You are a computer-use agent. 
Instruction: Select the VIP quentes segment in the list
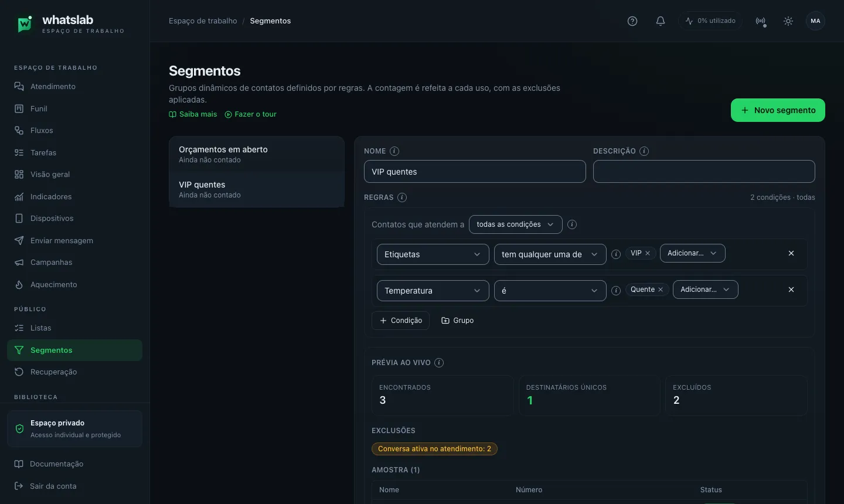coord(257,189)
